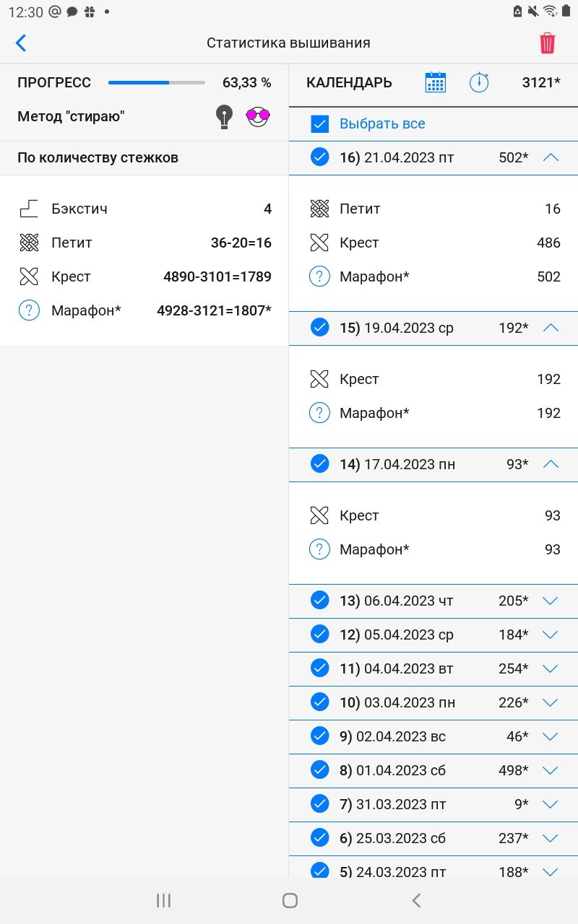The image size is (578, 924).
Task: Tap the Бэкстич stair icon
Action: click(29, 209)
